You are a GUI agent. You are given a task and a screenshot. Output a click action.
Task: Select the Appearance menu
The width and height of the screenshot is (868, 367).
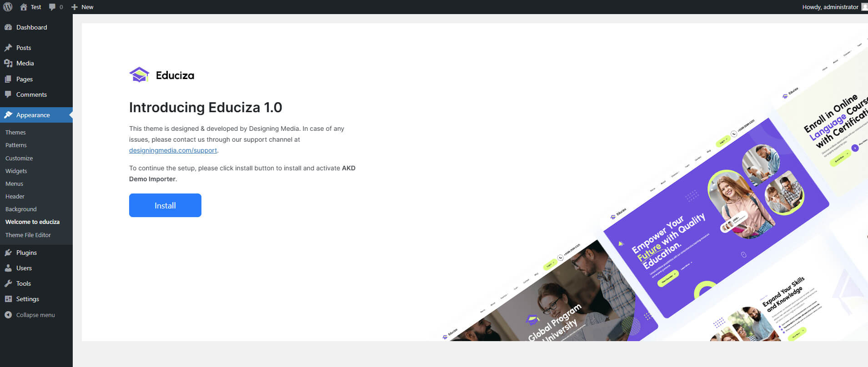[x=36, y=115]
